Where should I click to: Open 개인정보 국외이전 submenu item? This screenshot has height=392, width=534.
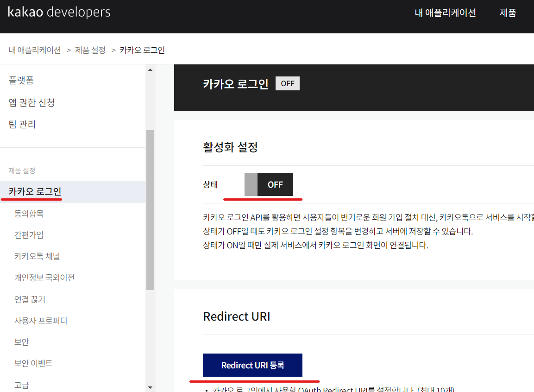point(44,278)
